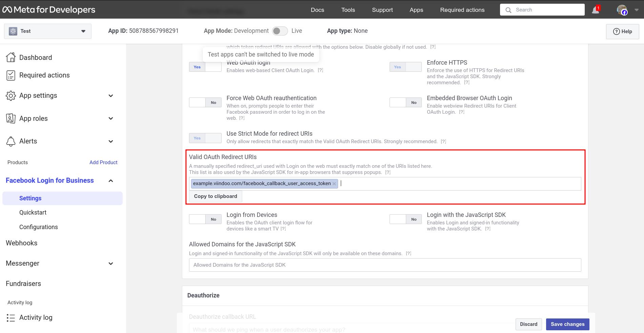The width and height of the screenshot is (644, 333).
Task: Open Fundraisers in sidebar
Action: click(x=23, y=284)
